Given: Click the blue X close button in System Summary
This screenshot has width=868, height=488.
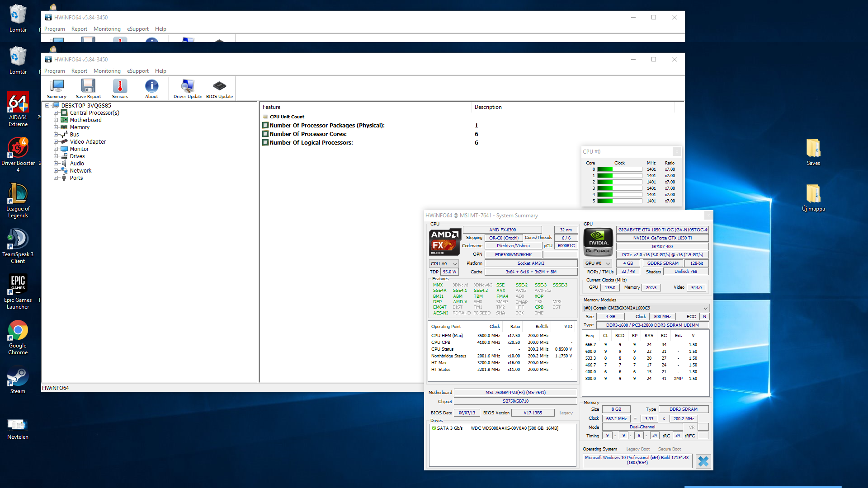Looking at the screenshot, I should [x=703, y=461].
